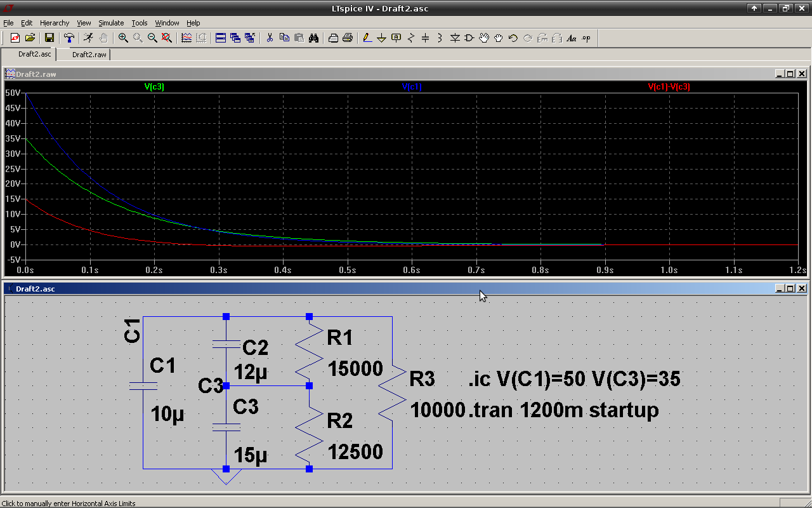The image size is (812, 508).
Task: Click the red V(c1)-V(c3) trace label
Action: (x=669, y=87)
